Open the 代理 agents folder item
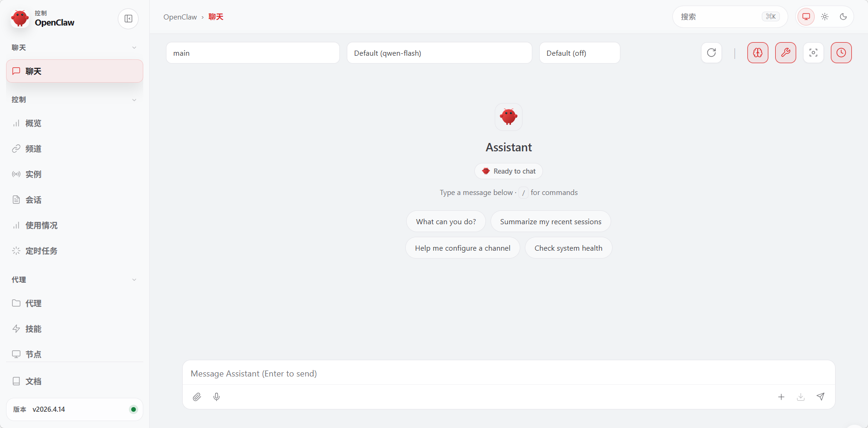This screenshot has width=868, height=428. click(75, 303)
